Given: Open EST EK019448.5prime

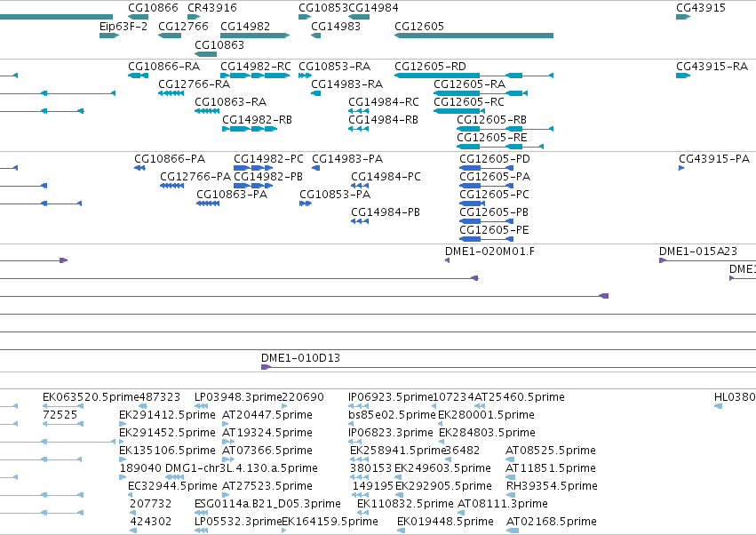Looking at the screenshot, I should (x=445, y=522).
